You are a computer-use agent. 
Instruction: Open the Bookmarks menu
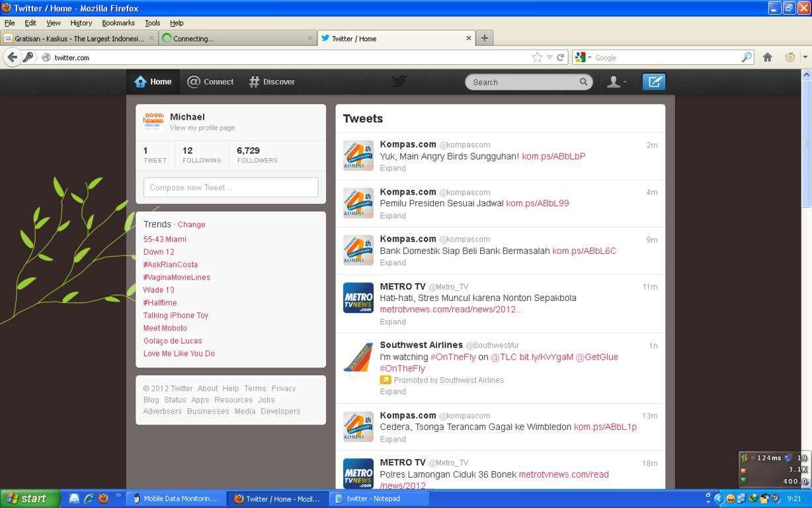118,22
